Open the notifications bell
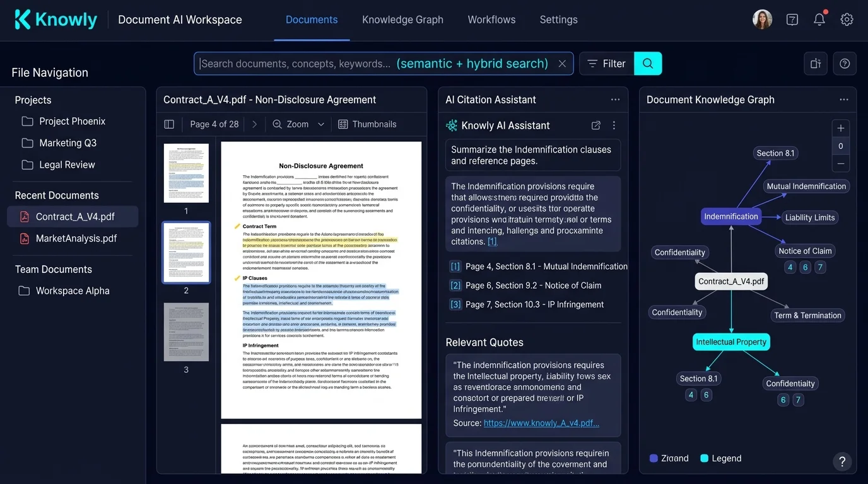This screenshot has width=868, height=484. [x=819, y=19]
